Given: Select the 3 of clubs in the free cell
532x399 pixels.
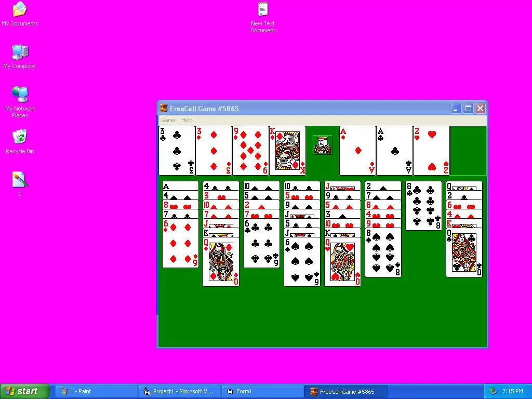Looking at the screenshot, I should click(x=177, y=151).
